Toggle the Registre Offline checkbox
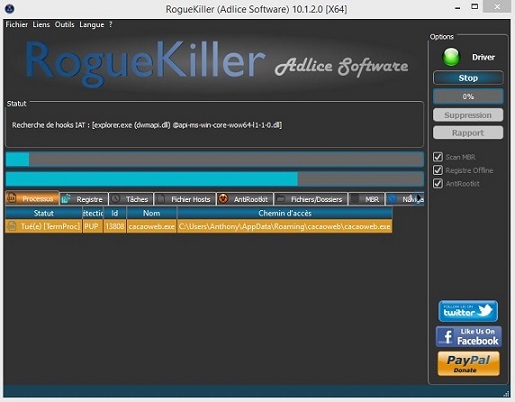Screen dimensions: 515x402 pos(438,170)
